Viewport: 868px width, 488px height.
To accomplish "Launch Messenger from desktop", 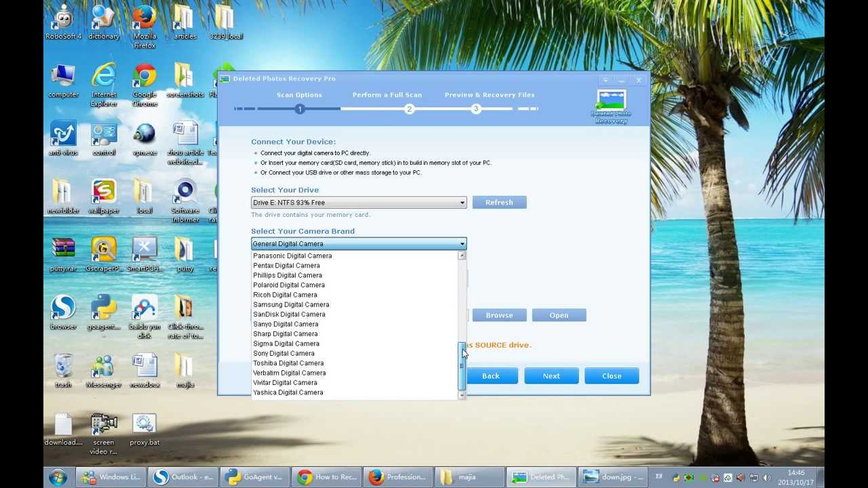I will tap(104, 371).
